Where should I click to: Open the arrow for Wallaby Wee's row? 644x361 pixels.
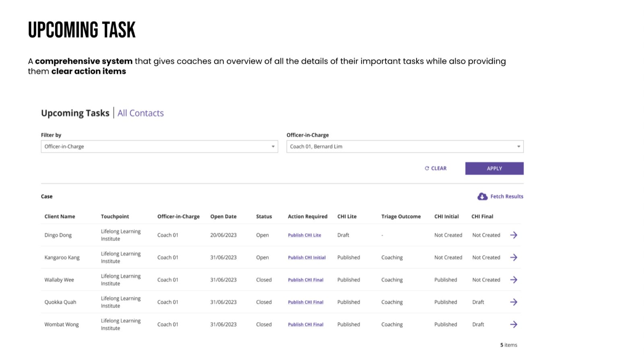[514, 280]
